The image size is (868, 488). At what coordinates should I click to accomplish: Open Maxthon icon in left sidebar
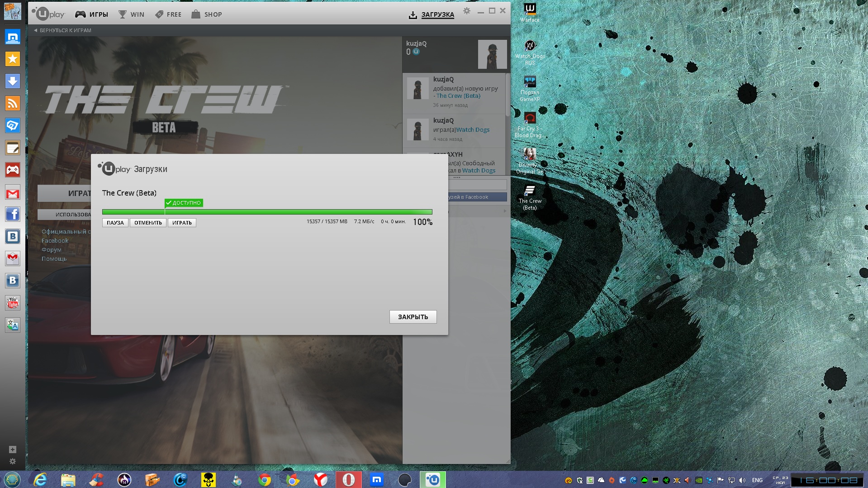point(13,37)
